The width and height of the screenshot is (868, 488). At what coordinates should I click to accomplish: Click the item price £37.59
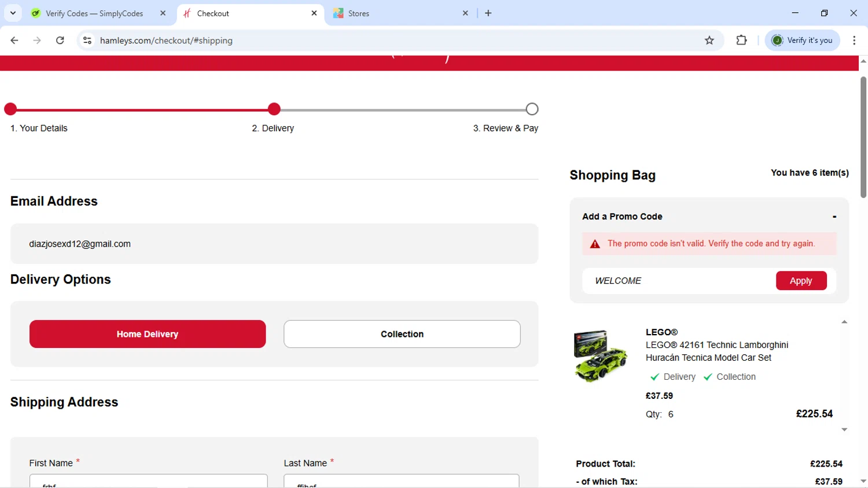coord(659,396)
